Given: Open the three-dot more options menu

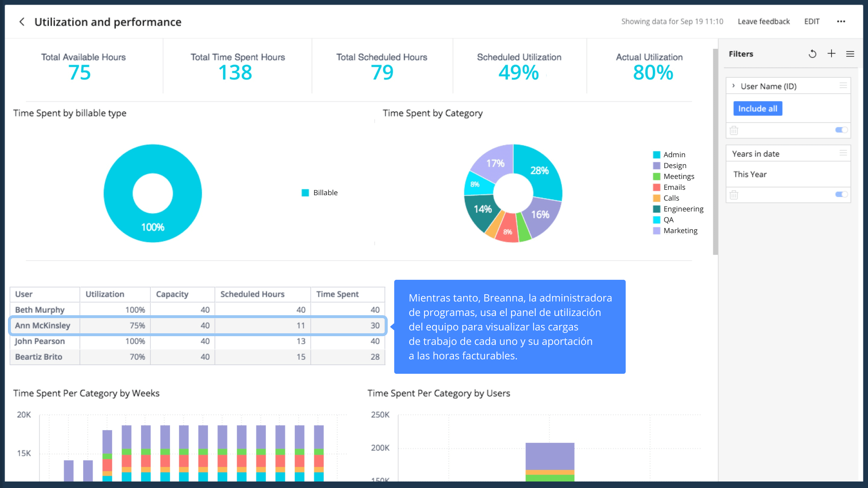Looking at the screenshot, I should click(x=841, y=22).
